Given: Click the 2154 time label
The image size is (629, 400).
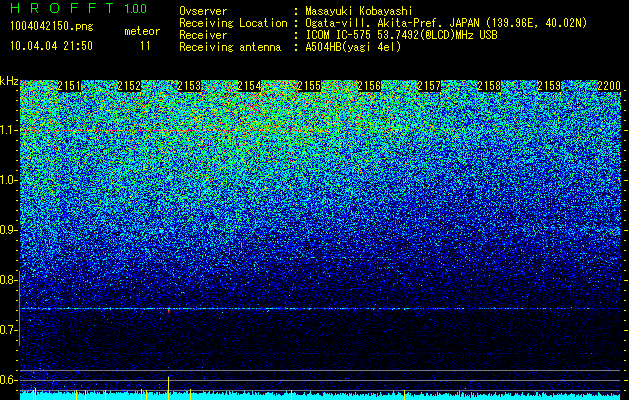Looking at the screenshot, I should [249, 86].
